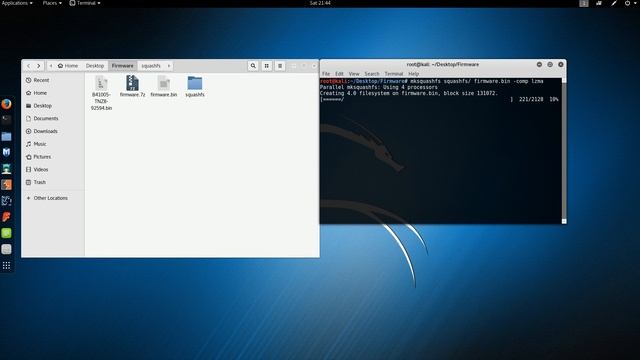Viewport: 640px width, 360px height.
Task: Open Desktop in the sidebar
Action: pos(42,106)
